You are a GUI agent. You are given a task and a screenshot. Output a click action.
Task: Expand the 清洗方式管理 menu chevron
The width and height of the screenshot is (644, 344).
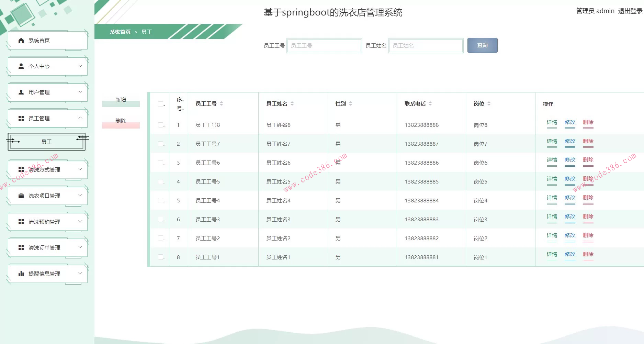[x=80, y=169]
